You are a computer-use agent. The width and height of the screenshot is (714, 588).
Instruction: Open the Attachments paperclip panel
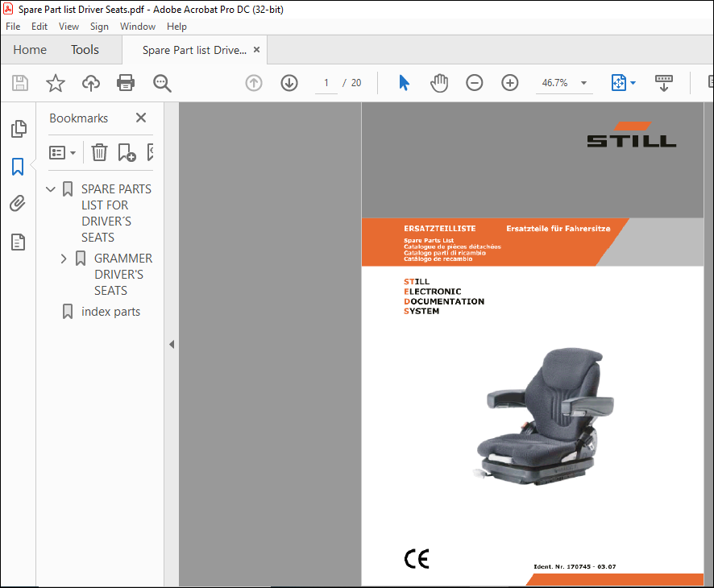(18, 204)
